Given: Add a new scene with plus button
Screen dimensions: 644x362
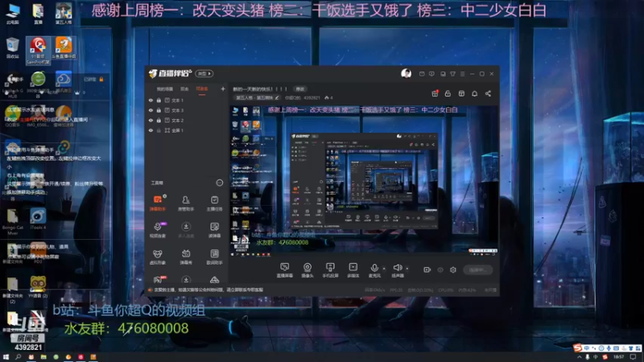Looking at the screenshot, I should click(x=223, y=88).
